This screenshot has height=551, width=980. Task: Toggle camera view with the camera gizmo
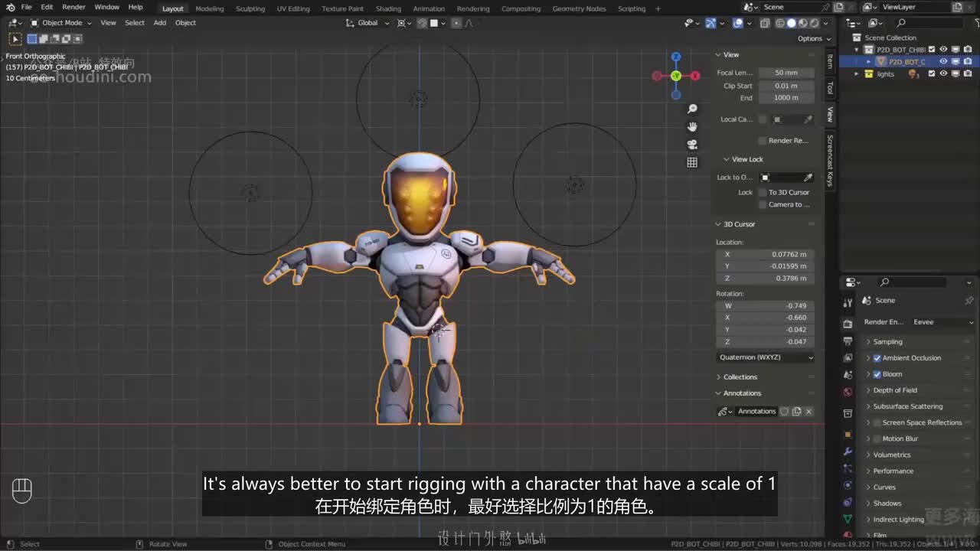point(692,144)
